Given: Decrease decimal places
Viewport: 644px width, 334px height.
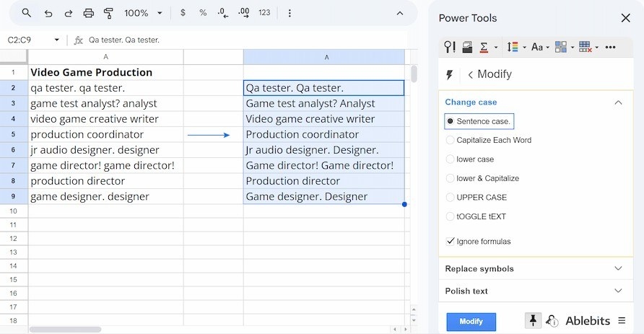Looking at the screenshot, I should click(x=223, y=13).
